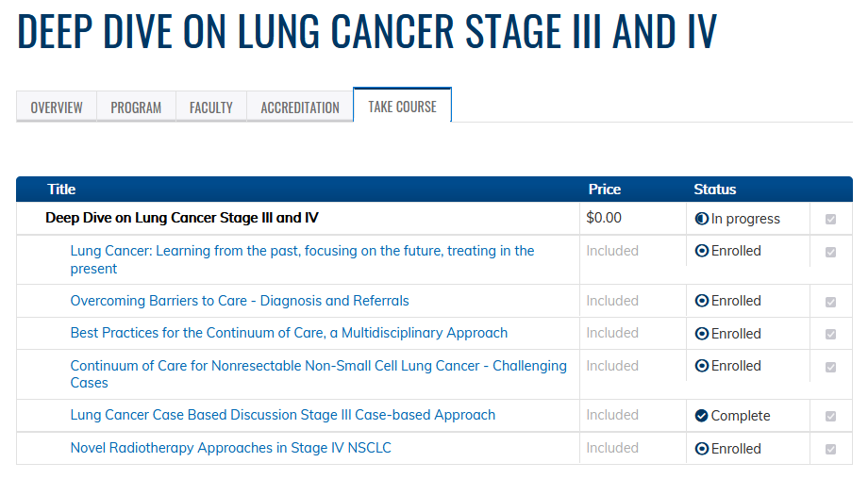The image size is (868, 479).
Task: Click Enrolled icon for Overcoming Barriers row
Action: (701, 301)
